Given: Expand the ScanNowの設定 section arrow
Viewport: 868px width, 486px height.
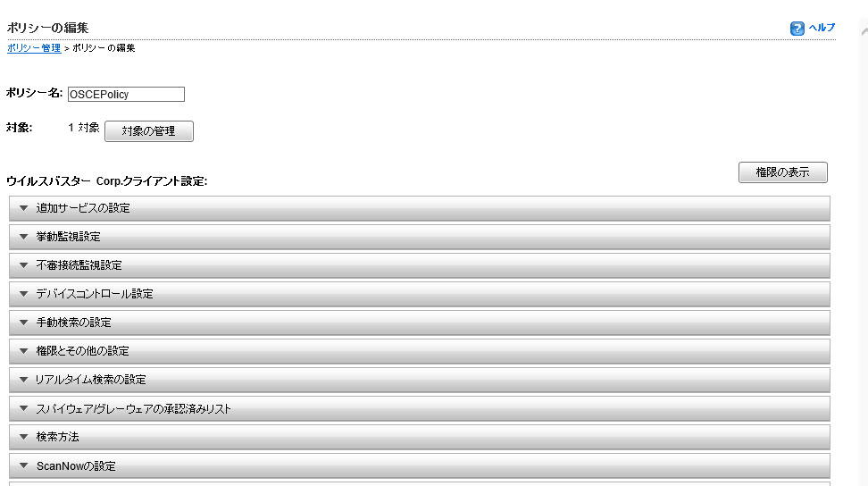Looking at the screenshot, I should tap(23, 465).
